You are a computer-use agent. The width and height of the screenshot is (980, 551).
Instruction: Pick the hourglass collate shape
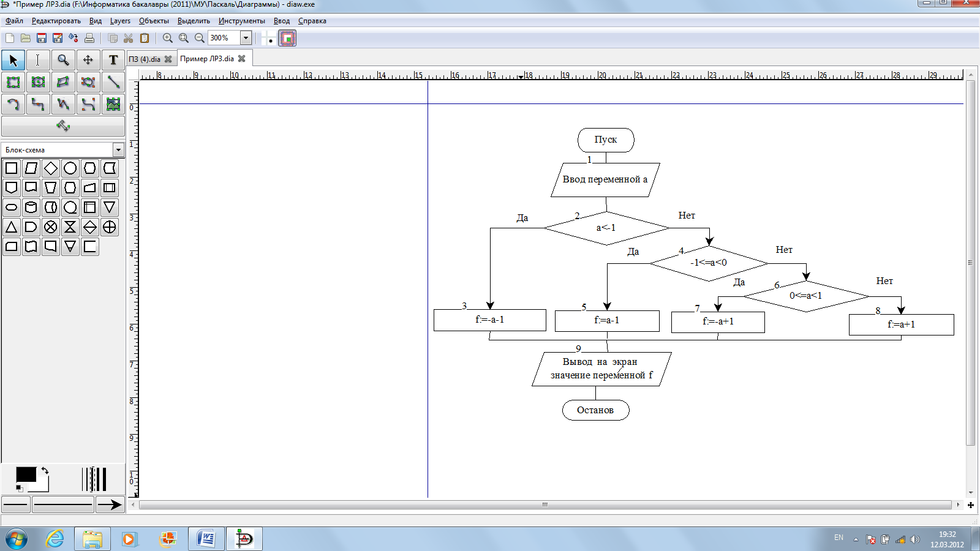(x=70, y=227)
